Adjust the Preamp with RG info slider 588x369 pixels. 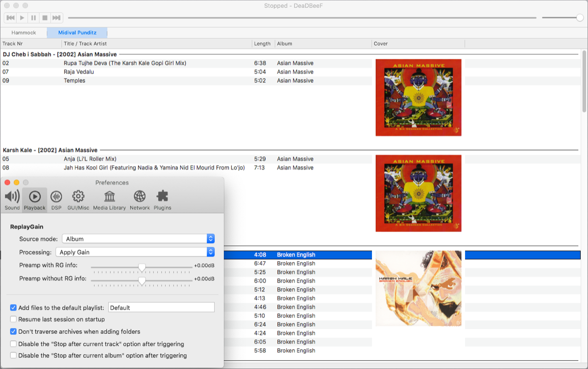click(142, 267)
